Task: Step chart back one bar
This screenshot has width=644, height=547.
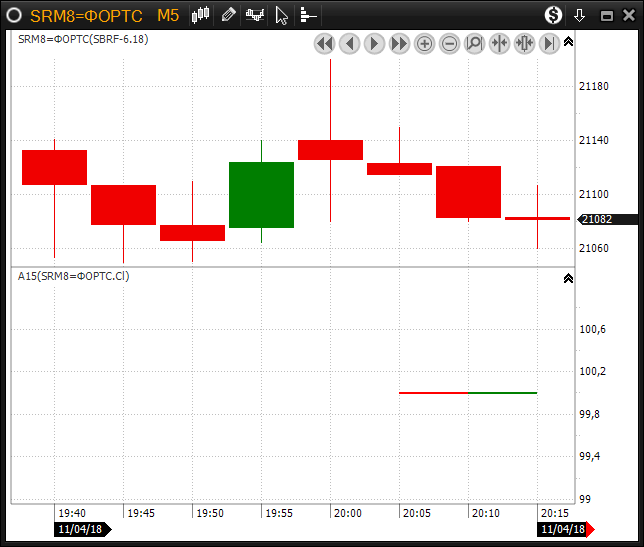Action: (x=349, y=43)
